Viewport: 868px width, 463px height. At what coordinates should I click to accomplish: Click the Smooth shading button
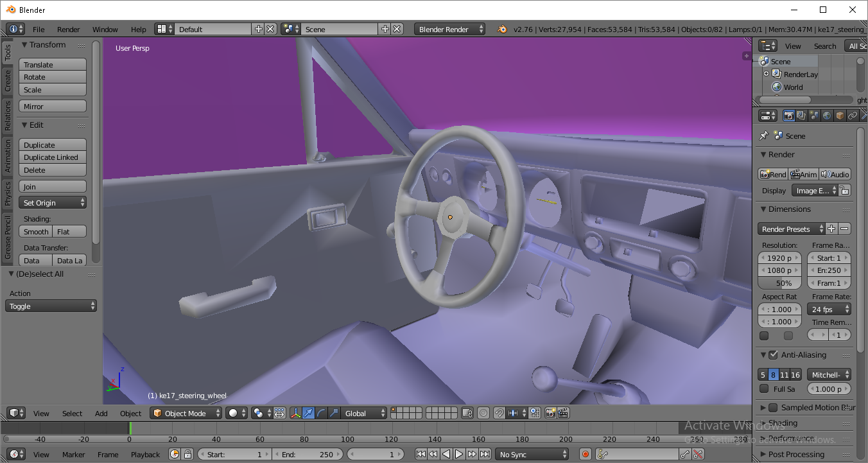pos(36,232)
